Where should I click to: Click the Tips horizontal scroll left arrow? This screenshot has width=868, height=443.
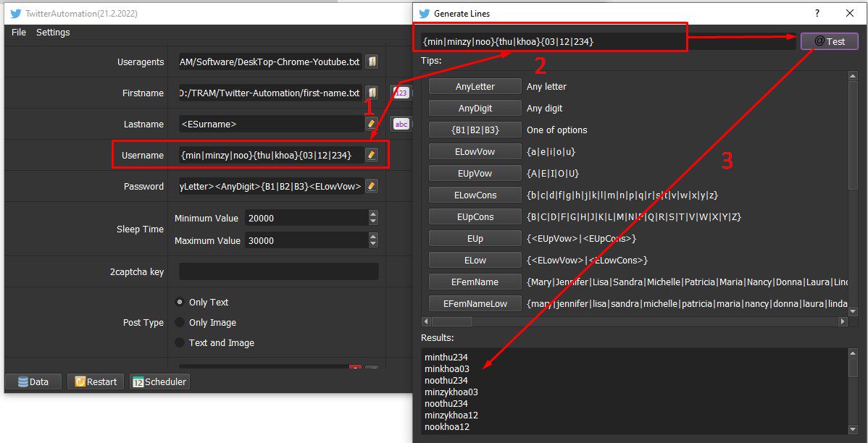[x=426, y=321]
